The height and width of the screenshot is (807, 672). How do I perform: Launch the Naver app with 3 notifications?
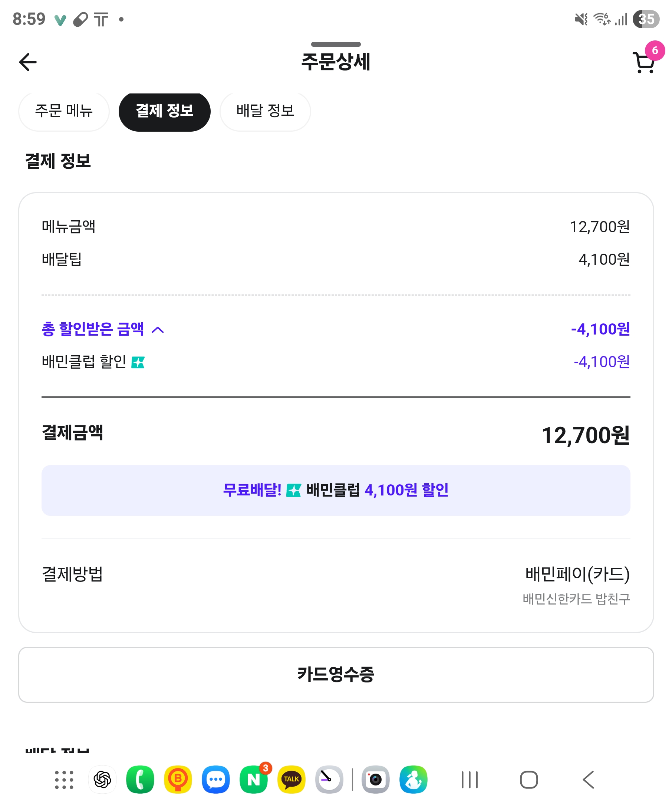click(254, 780)
